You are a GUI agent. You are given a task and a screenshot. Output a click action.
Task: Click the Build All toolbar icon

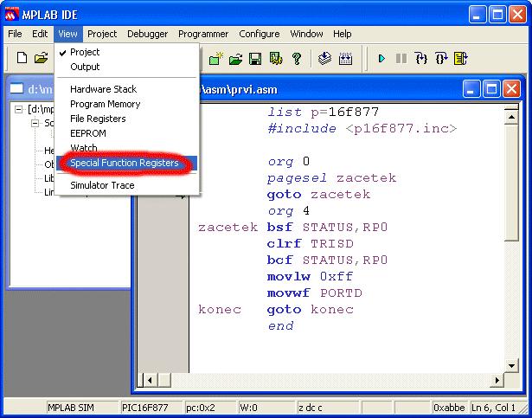tap(346, 59)
